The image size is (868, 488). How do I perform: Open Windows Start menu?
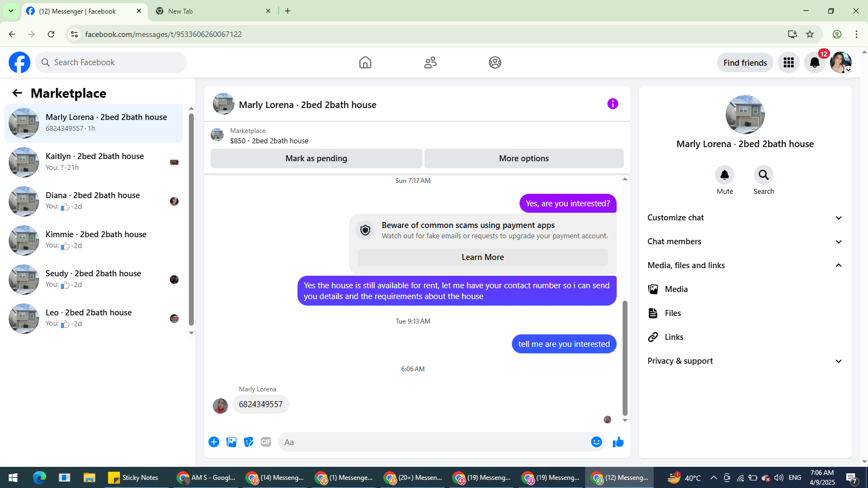click(x=13, y=478)
